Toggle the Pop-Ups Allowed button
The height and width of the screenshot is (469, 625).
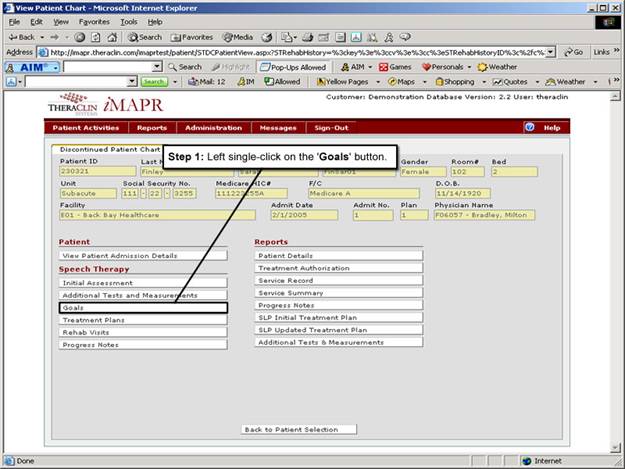click(290, 67)
